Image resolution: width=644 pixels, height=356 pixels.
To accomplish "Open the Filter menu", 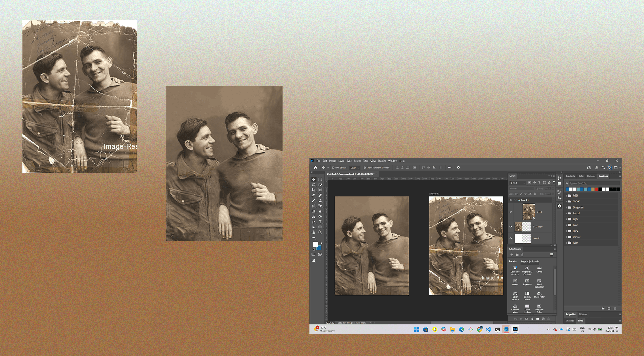I will [x=365, y=161].
